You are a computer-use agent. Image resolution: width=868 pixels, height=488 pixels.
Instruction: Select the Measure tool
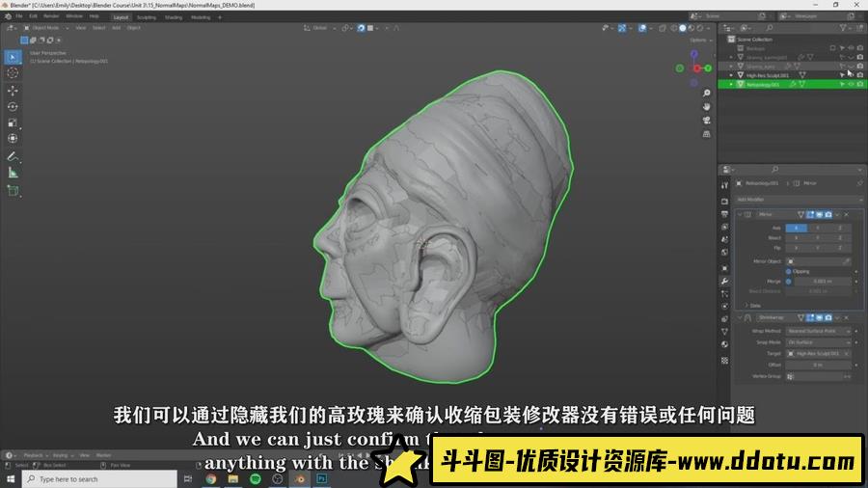[13, 173]
